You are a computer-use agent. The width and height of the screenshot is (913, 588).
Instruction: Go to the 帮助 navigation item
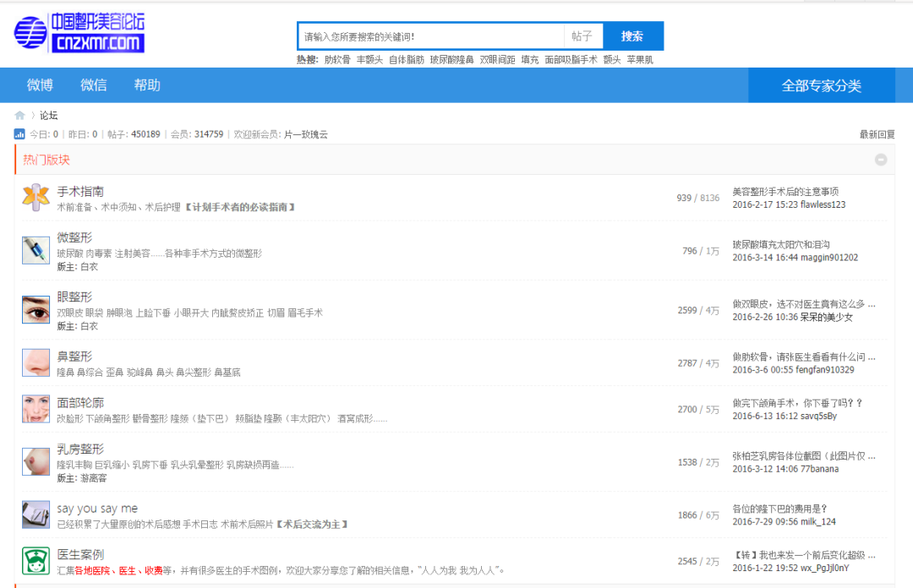147,85
